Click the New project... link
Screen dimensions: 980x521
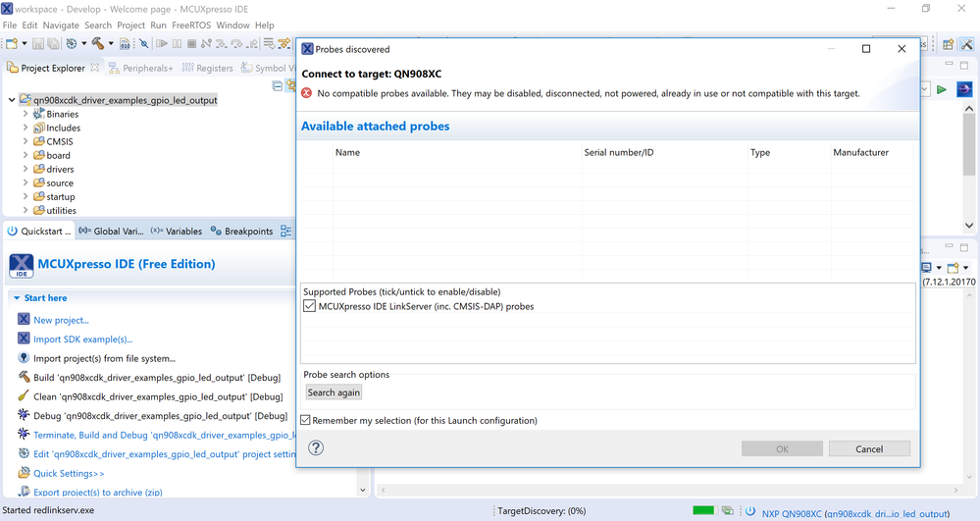point(61,320)
